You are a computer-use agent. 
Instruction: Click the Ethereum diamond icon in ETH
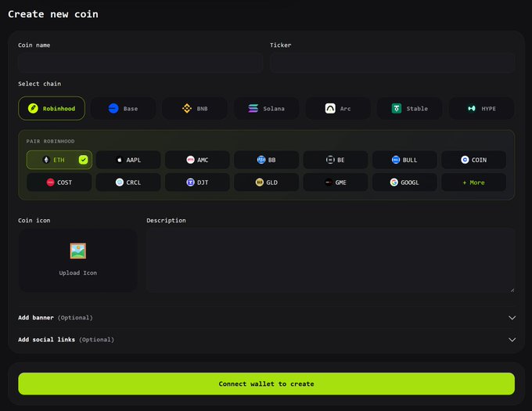[x=46, y=160]
